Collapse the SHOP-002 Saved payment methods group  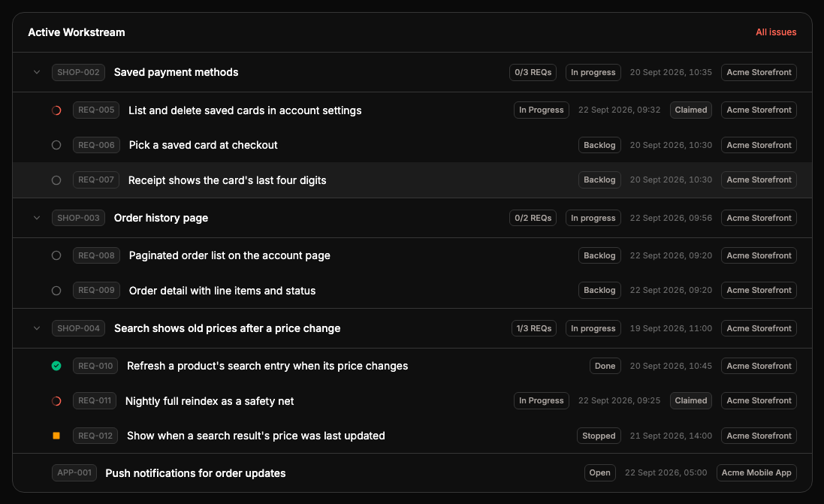coord(37,72)
